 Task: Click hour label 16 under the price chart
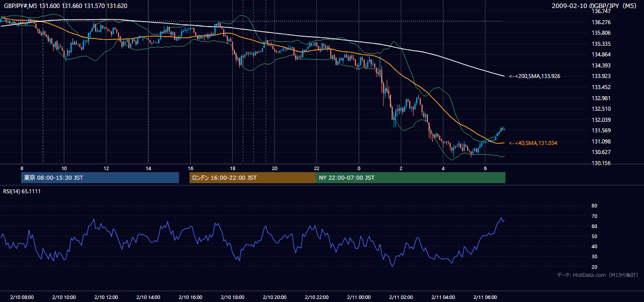click(190, 168)
